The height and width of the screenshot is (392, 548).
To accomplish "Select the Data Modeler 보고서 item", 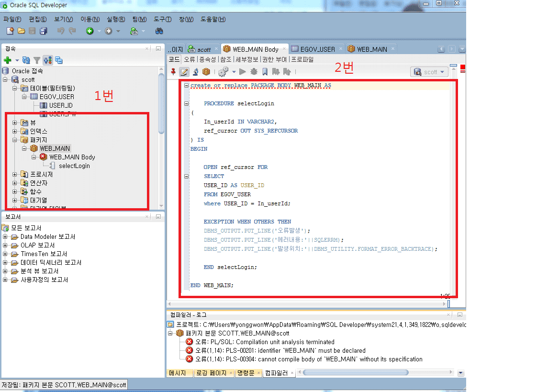I will 48,236.
